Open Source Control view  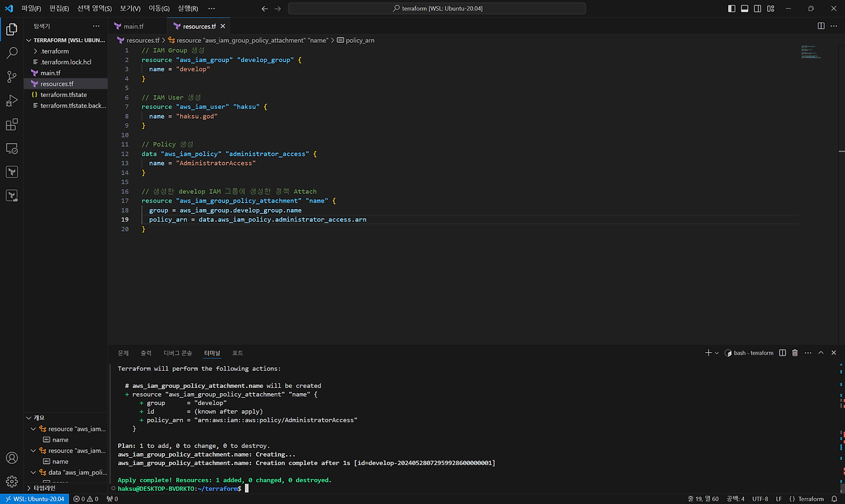pyautogui.click(x=12, y=77)
